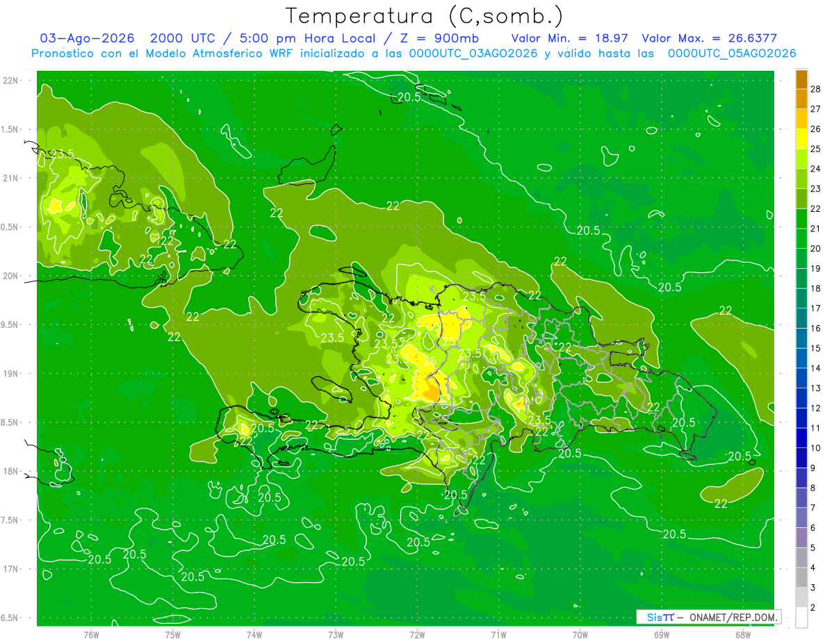This screenshot has width=834, height=644.
Task: Click the "74W" longitude label
Action: (254, 635)
